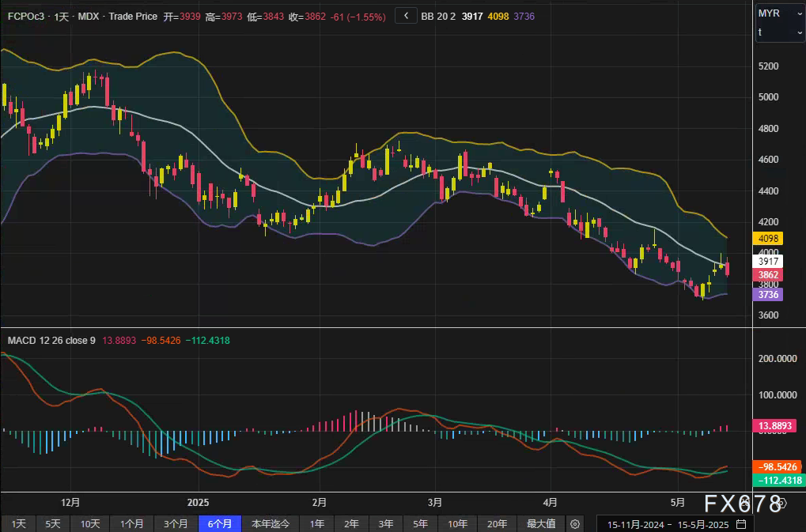Open the MYR currency dropdown

(x=779, y=13)
